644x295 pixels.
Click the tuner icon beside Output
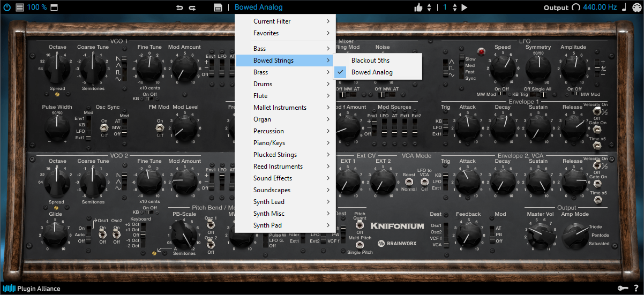(576, 7)
